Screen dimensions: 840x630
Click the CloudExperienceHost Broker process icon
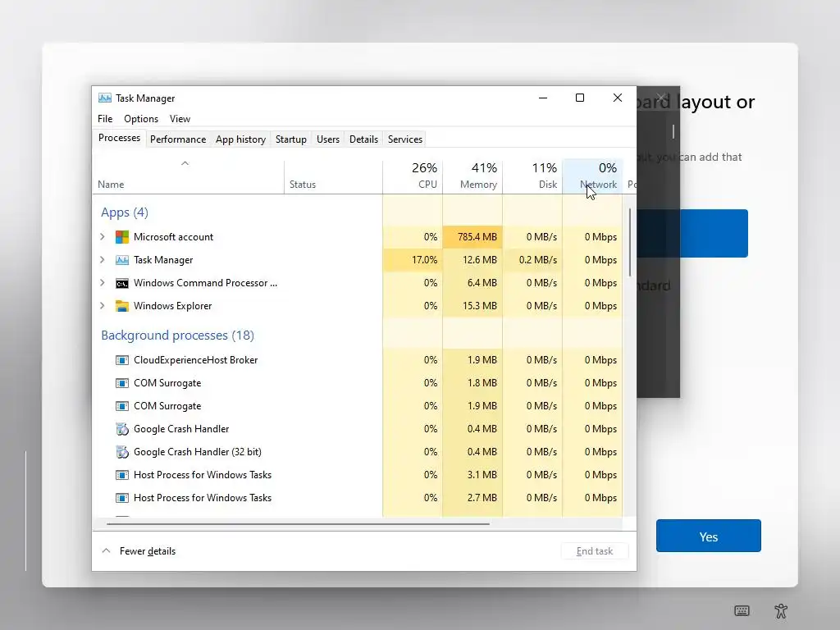coord(122,360)
